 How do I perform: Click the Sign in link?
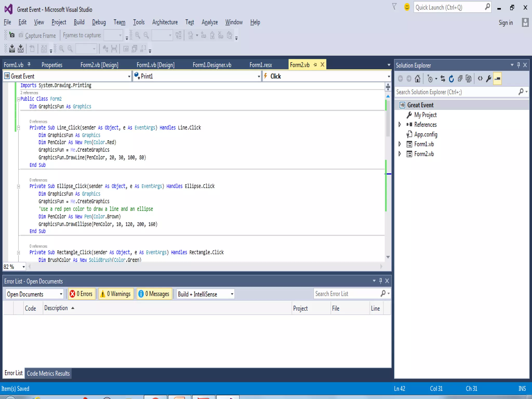coord(506,23)
